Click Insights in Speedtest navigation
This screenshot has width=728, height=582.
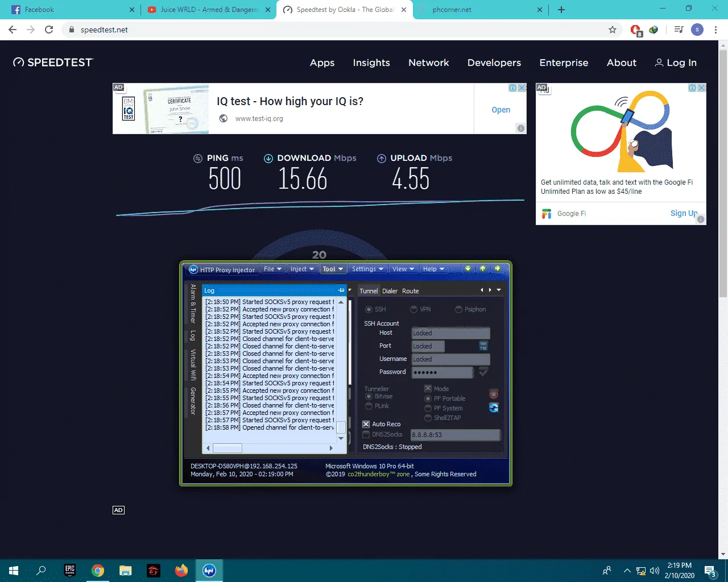click(371, 63)
